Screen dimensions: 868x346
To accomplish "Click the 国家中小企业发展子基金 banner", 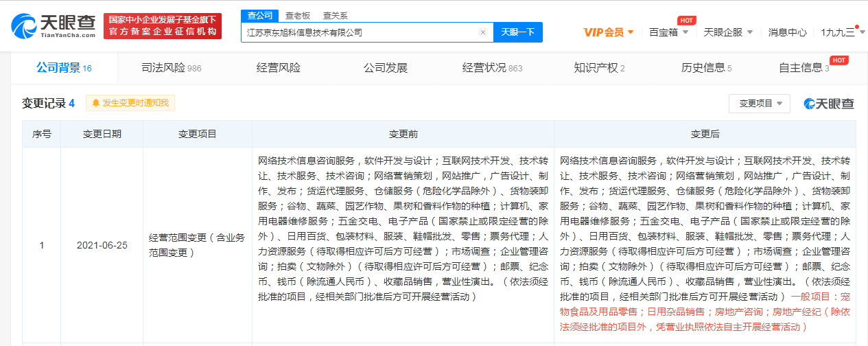I will point(162,25).
